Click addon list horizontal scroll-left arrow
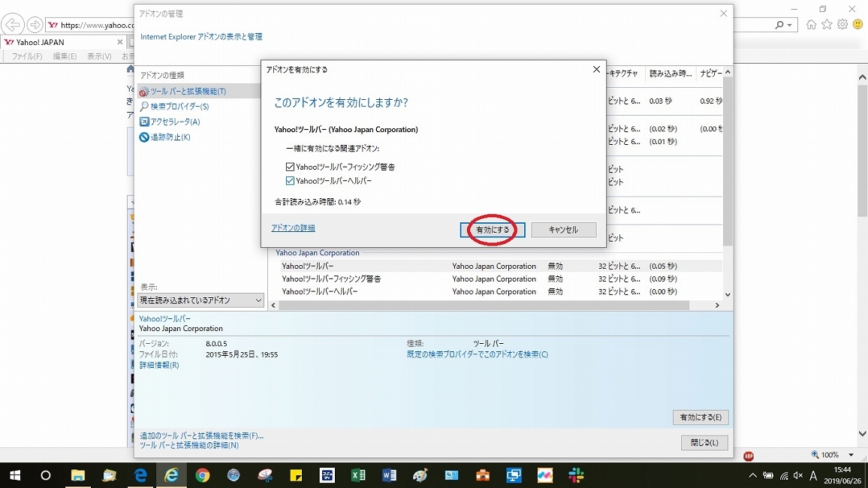 [x=273, y=305]
